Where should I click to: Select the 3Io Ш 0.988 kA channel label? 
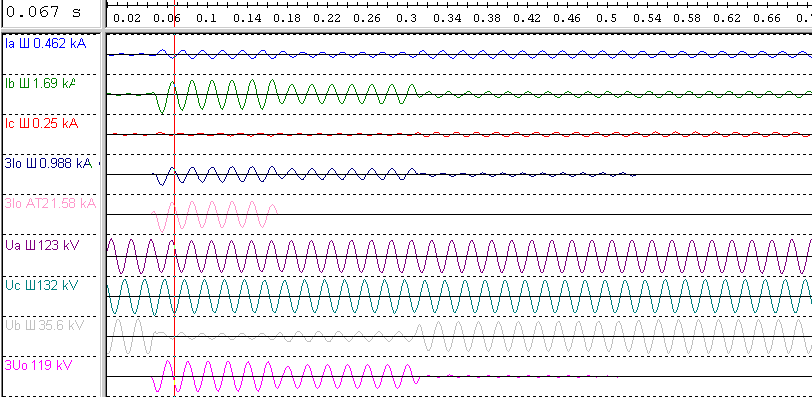coord(48,164)
